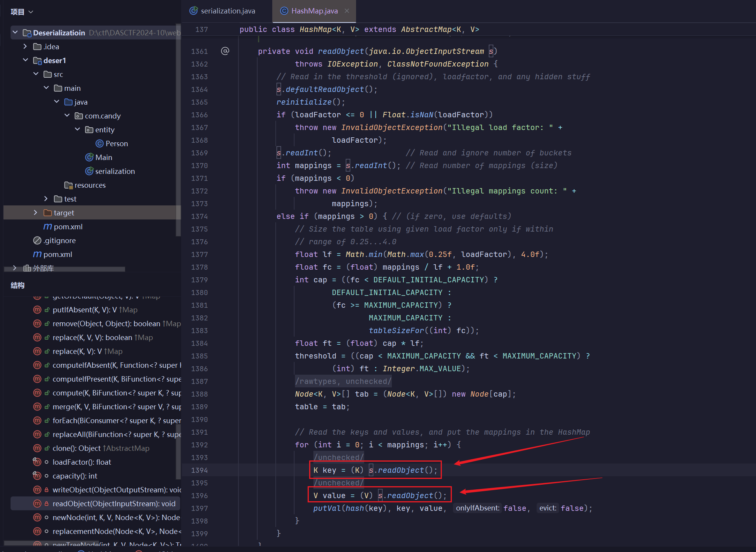This screenshot has height=552, width=756.
Task: Select replace(K, V, V) in structure
Action: (103, 337)
